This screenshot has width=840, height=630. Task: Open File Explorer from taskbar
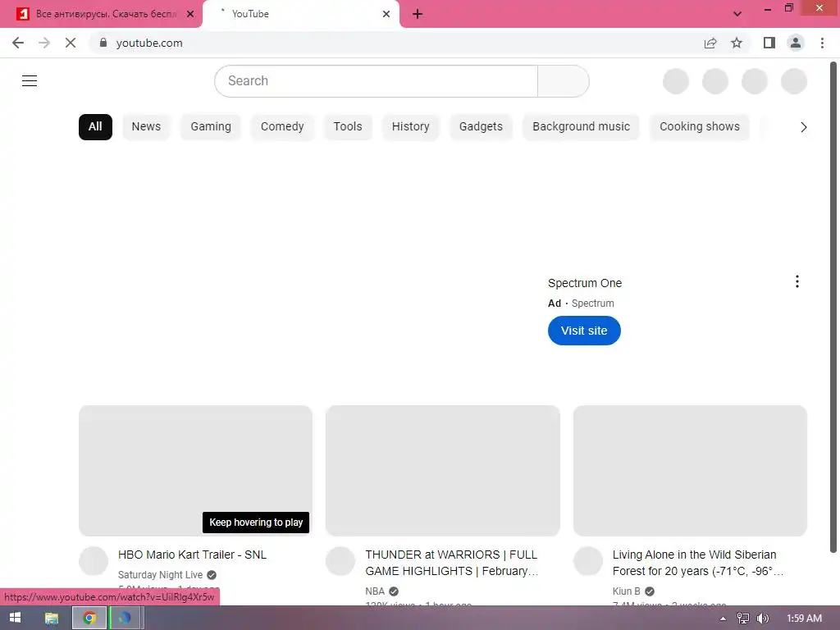click(52, 619)
